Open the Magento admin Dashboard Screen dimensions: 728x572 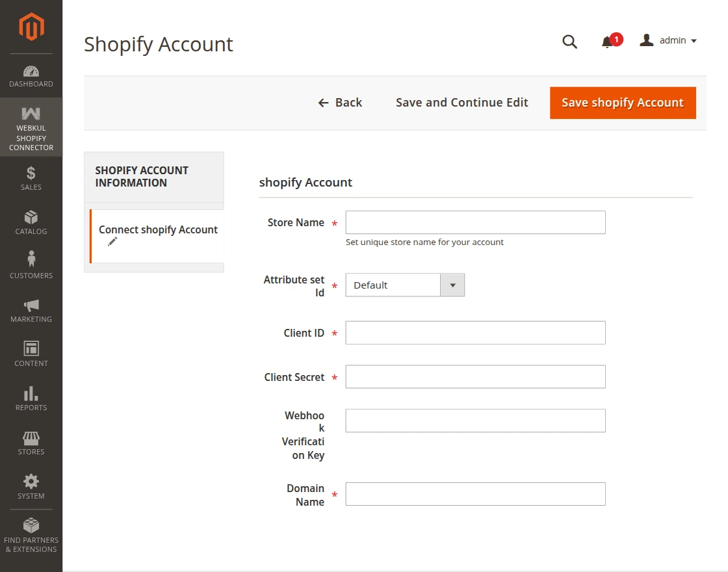tap(31, 73)
